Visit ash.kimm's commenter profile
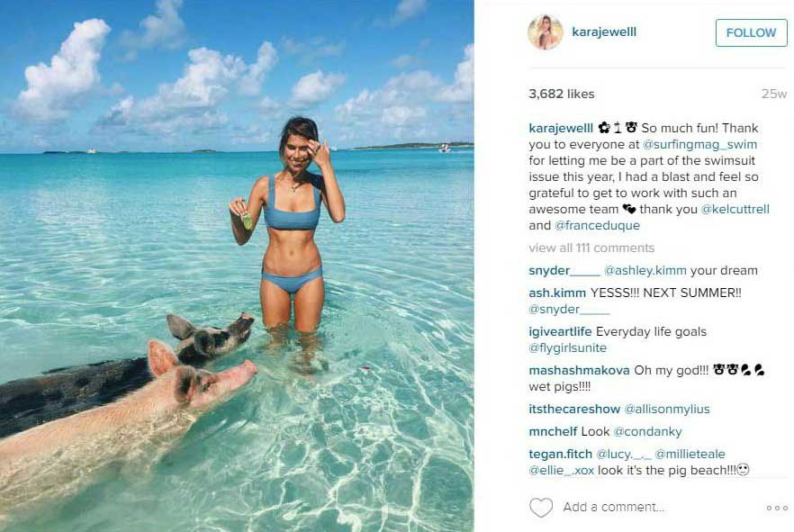794x532 pixels. coord(557,293)
